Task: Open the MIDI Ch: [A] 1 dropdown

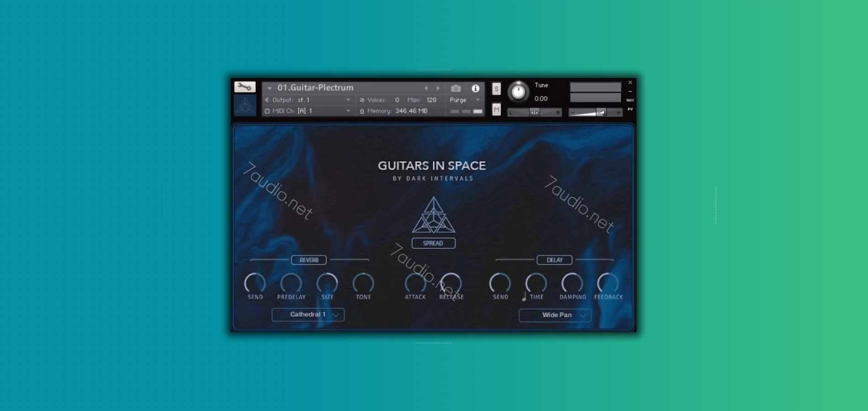Action: (307, 111)
